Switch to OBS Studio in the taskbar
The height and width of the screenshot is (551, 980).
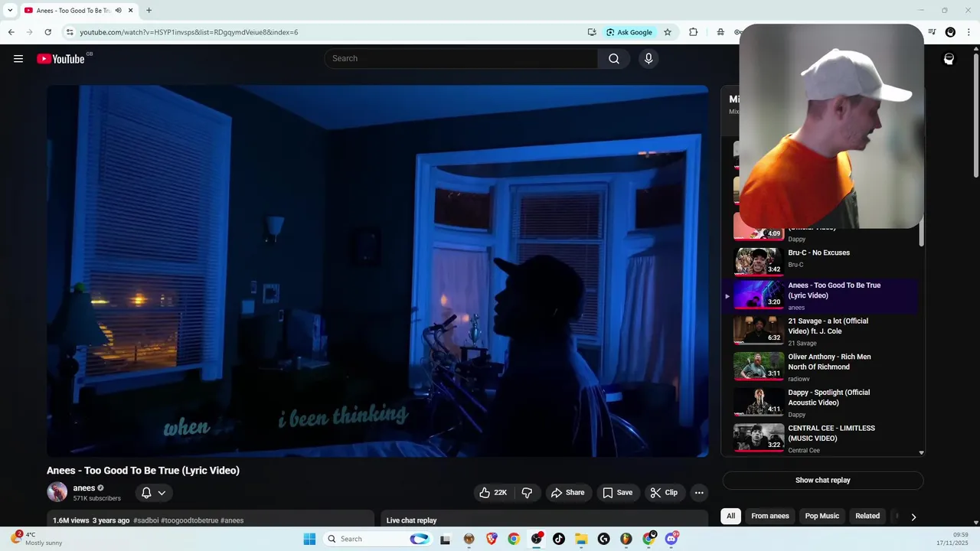point(537,539)
